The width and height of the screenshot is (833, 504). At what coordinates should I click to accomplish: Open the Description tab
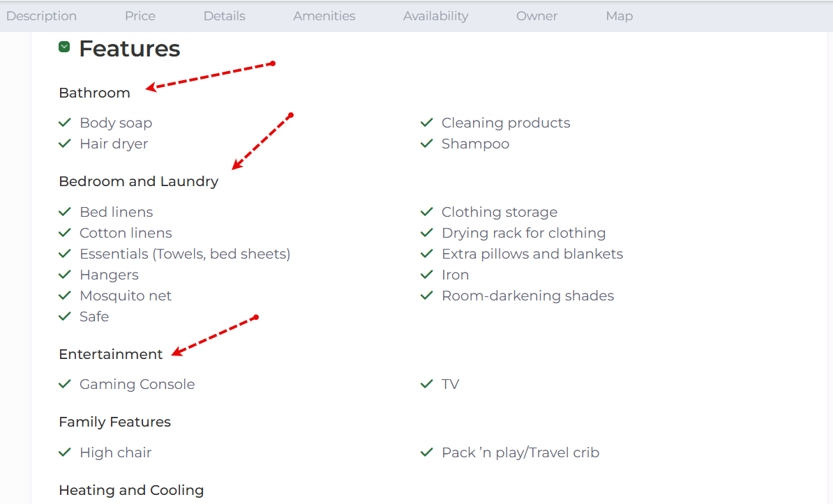[41, 16]
